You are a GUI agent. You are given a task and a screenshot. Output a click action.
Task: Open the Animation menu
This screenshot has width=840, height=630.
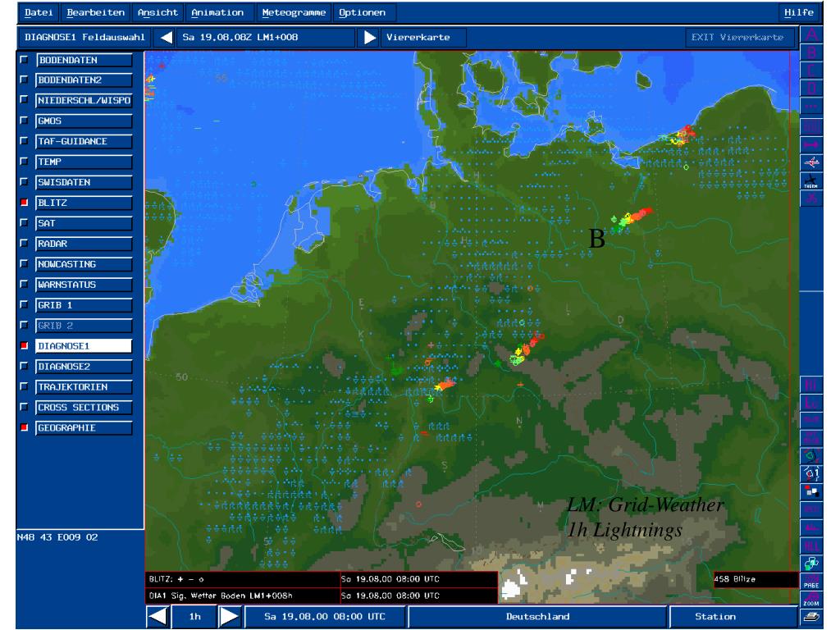217,12
